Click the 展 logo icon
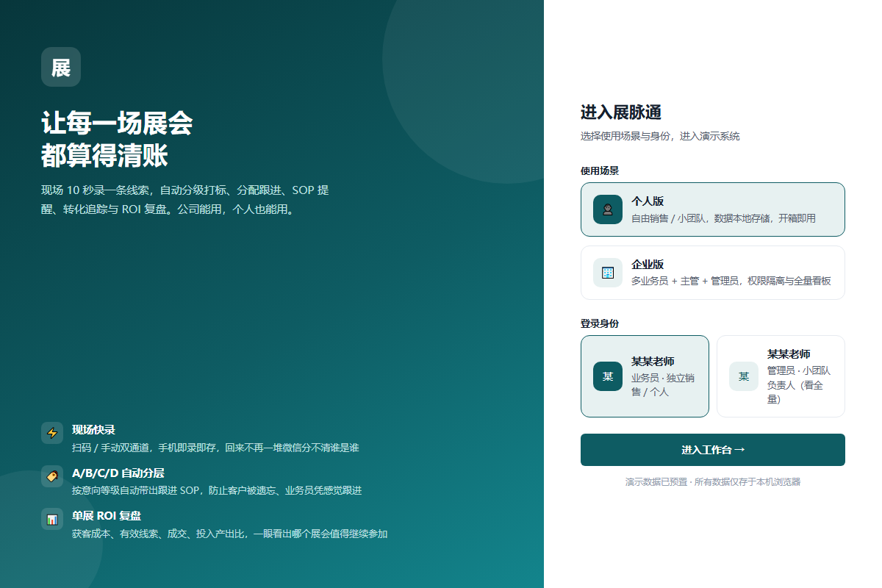Image resolution: width=882 pixels, height=588 pixels. [x=61, y=67]
